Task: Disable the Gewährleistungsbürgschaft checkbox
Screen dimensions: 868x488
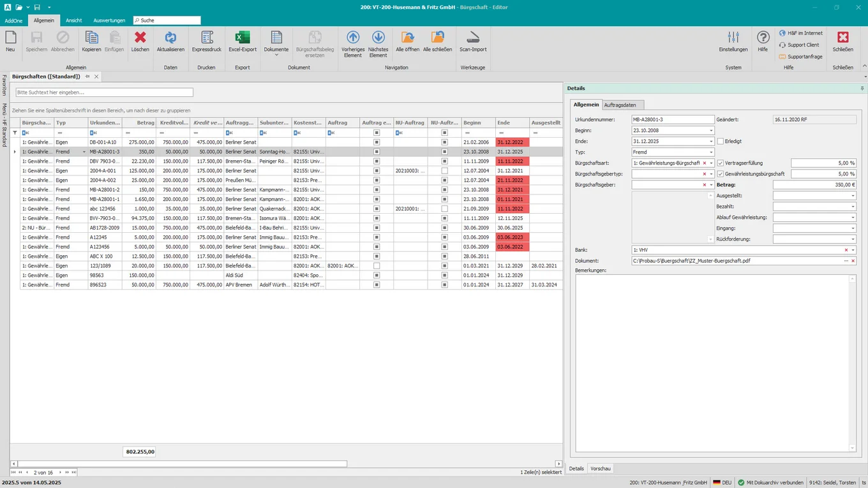Action: tap(721, 174)
